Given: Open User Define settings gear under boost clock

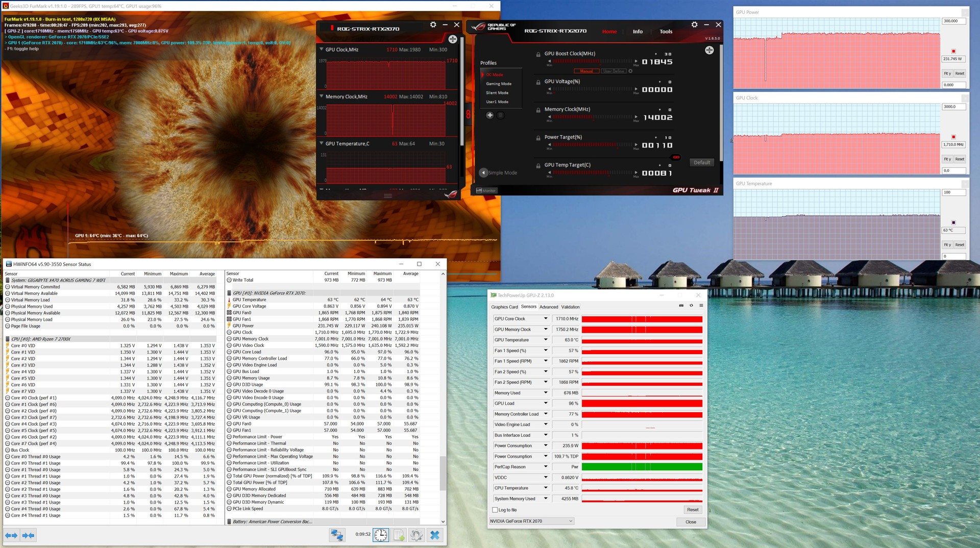Looking at the screenshot, I should coord(630,71).
